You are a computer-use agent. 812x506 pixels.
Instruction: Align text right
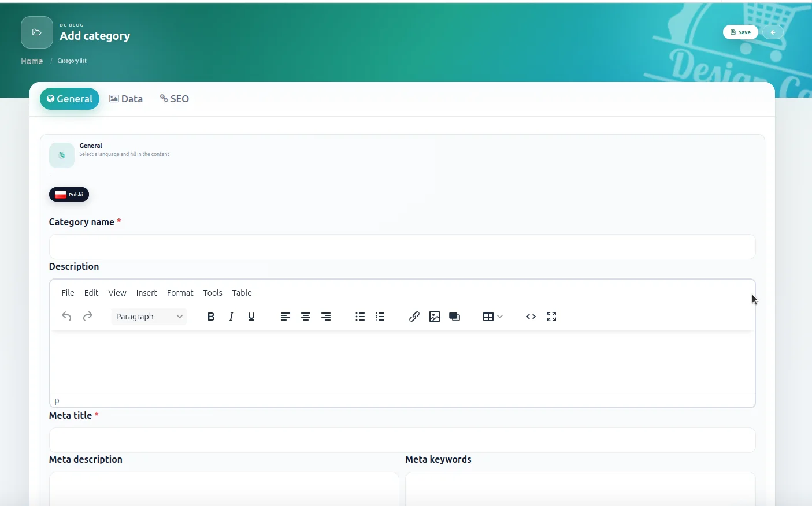click(326, 317)
